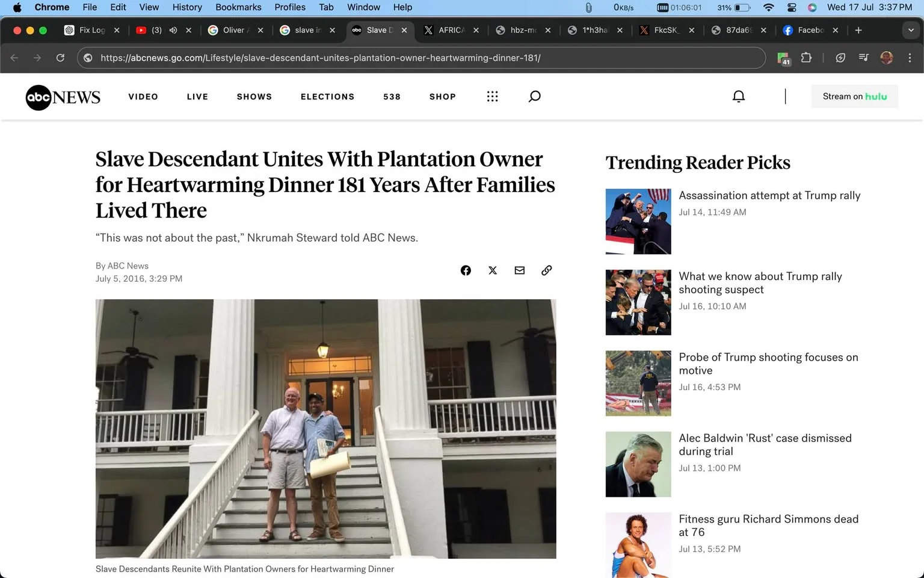Open Alec Baldwin 'Rust' case dismissed story
This screenshot has width=924, height=578.
tap(765, 444)
